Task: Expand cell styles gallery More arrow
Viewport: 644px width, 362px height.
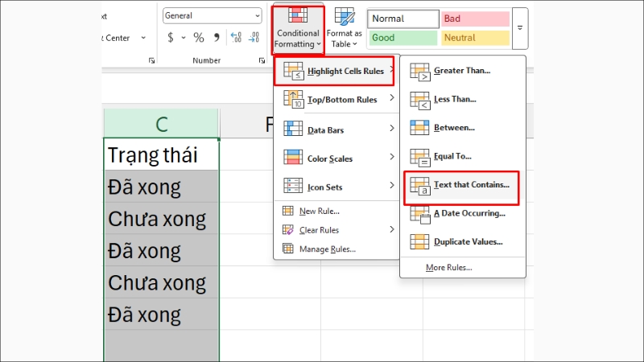Action: coord(520,28)
